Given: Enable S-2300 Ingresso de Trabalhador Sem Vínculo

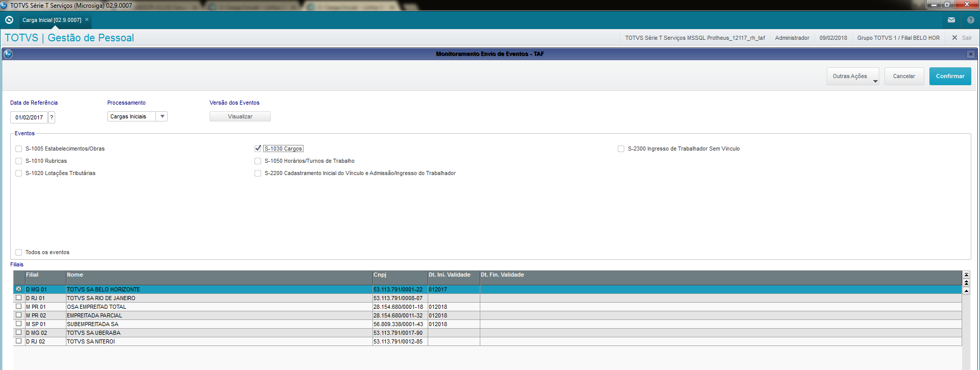Looking at the screenshot, I should click(x=621, y=149).
